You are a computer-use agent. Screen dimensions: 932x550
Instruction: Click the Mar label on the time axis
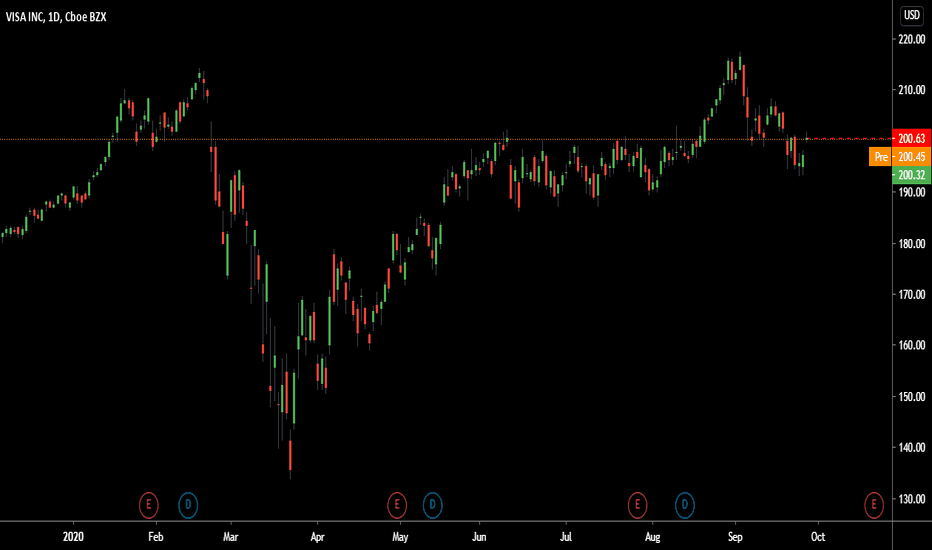point(230,537)
